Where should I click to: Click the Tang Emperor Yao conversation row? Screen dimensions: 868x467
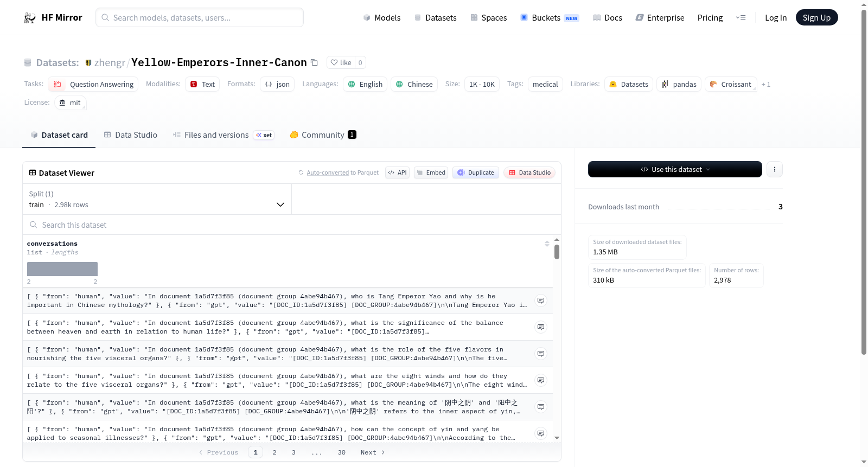pos(288,300)
